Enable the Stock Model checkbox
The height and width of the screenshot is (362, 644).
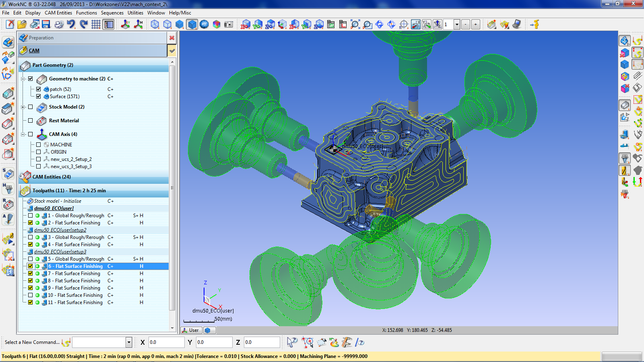click(31, 107)
